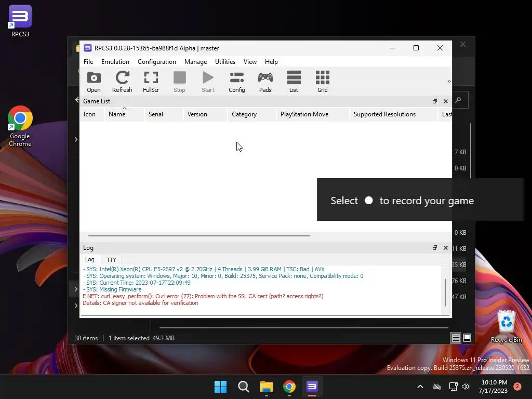Open the Emulation menu
The image size is (532, 399).
(115, 62)
